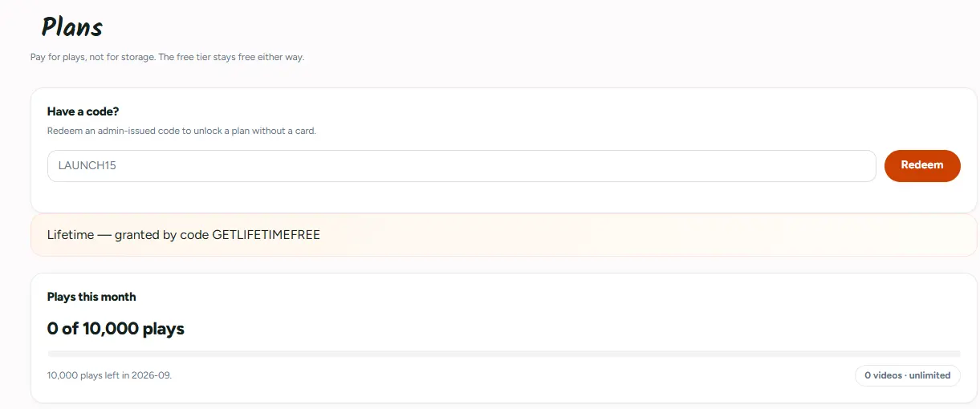Click into the LAUNCH15 code input field
The image size is (980, 409).
click(462, 166)
